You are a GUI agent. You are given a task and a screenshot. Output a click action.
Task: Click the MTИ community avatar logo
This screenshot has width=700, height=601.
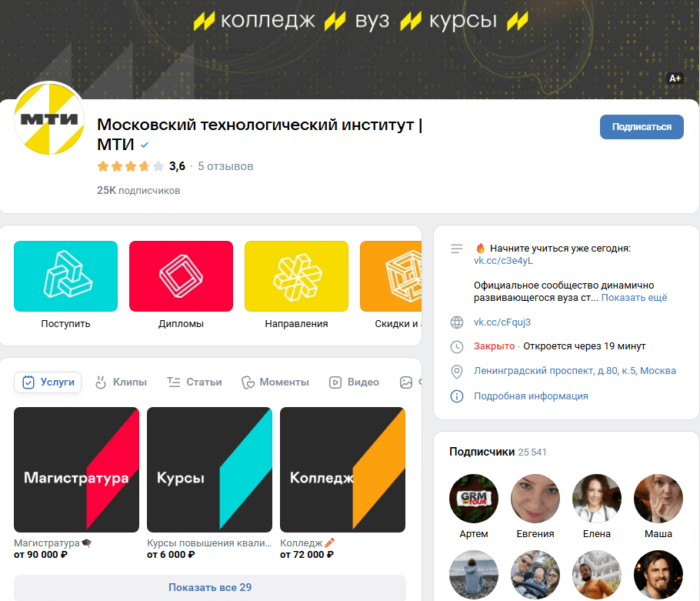tap(49, 119)
